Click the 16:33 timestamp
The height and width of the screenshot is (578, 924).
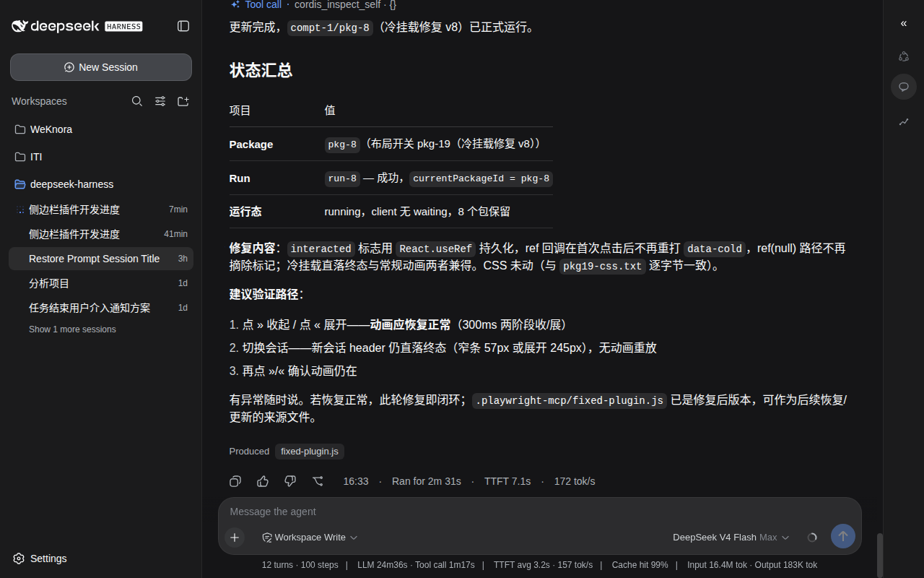[356, 481]
